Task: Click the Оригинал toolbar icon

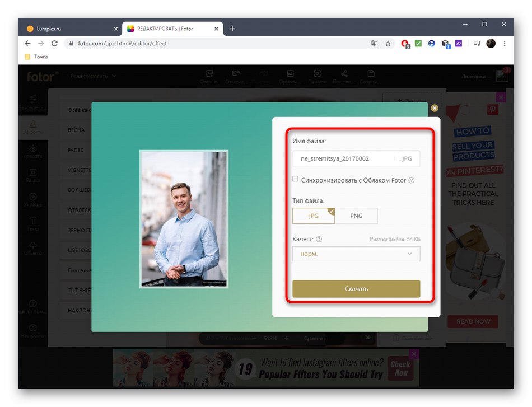Action: (290, 77)
